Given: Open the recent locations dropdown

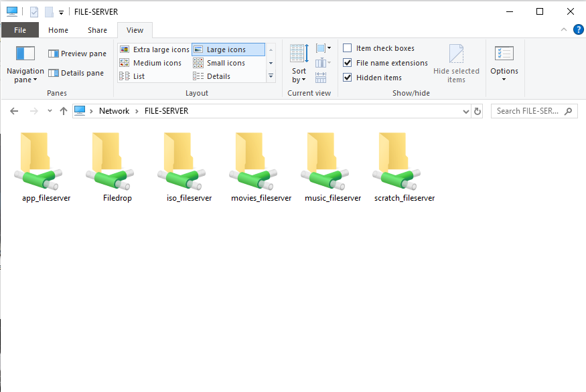Looking at the screenshot, I should 50,111.
